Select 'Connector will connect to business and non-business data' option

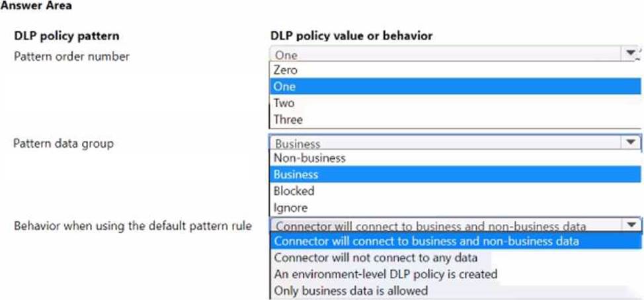tap(426, 242)
